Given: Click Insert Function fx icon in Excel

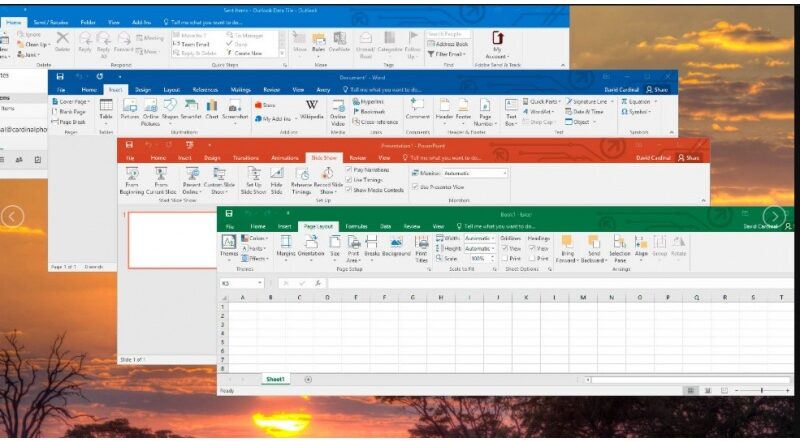Looking at the screenshot, I should point(318,283).
